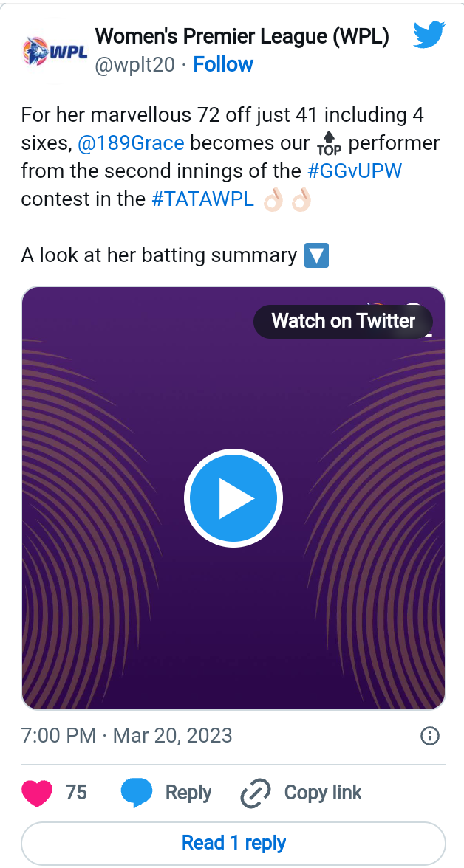Image resolution: width=464 pixels, height=868 pixels.
Task: Click the @wplt20 handle
Action: pyautogui.click(x=135, y=65)
